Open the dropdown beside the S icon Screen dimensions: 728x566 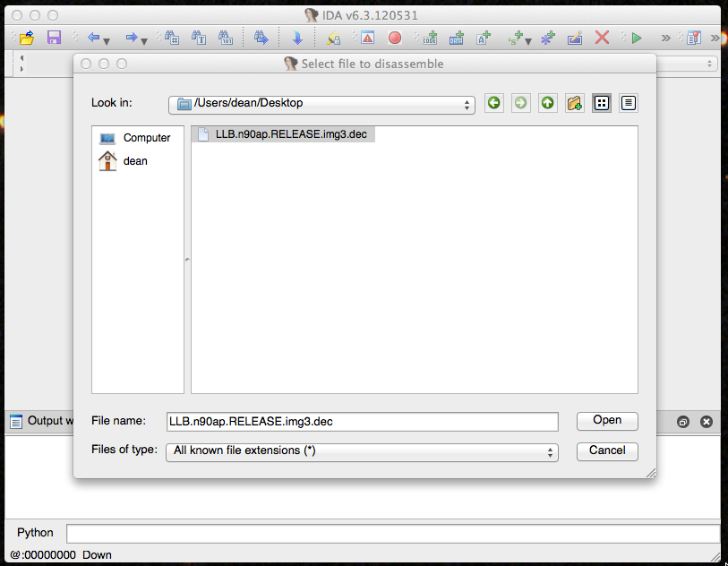[x=528, y=41]
